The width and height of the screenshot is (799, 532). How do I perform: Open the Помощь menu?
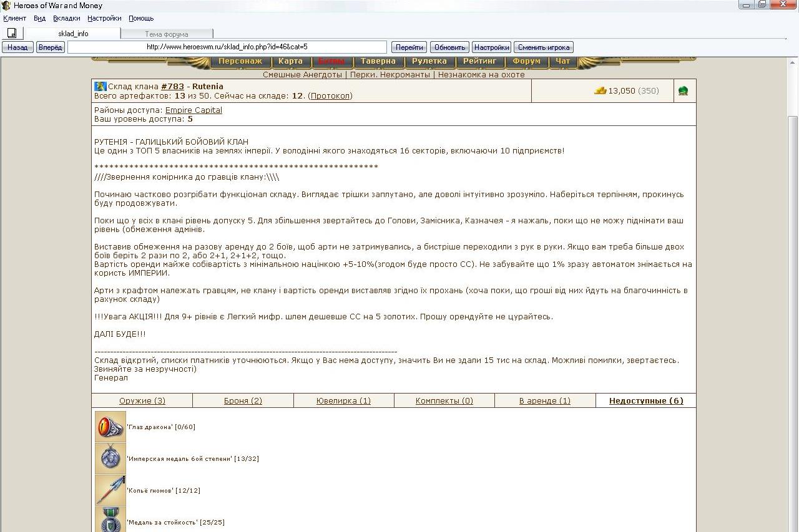(141, 19)
